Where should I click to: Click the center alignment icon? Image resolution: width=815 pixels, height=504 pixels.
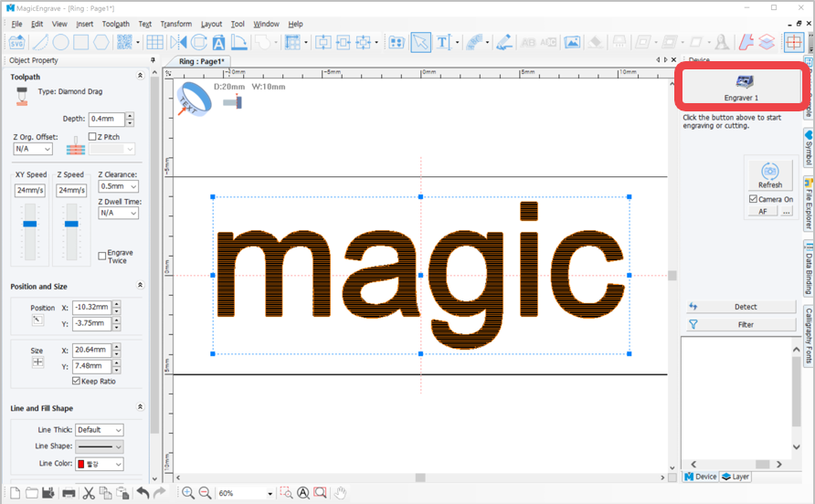[323, 43]
